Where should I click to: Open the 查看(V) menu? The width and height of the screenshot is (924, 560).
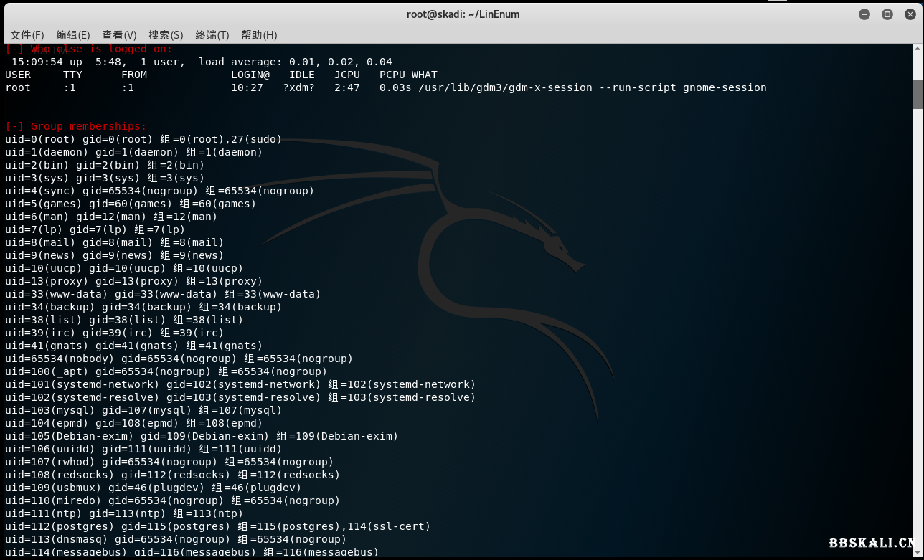119,34
